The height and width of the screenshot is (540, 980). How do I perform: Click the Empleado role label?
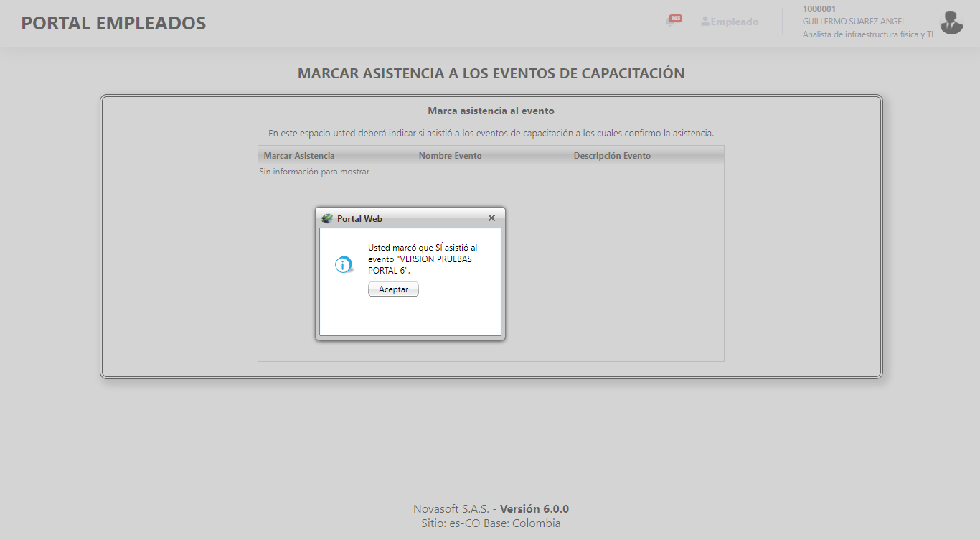(734, 21)
